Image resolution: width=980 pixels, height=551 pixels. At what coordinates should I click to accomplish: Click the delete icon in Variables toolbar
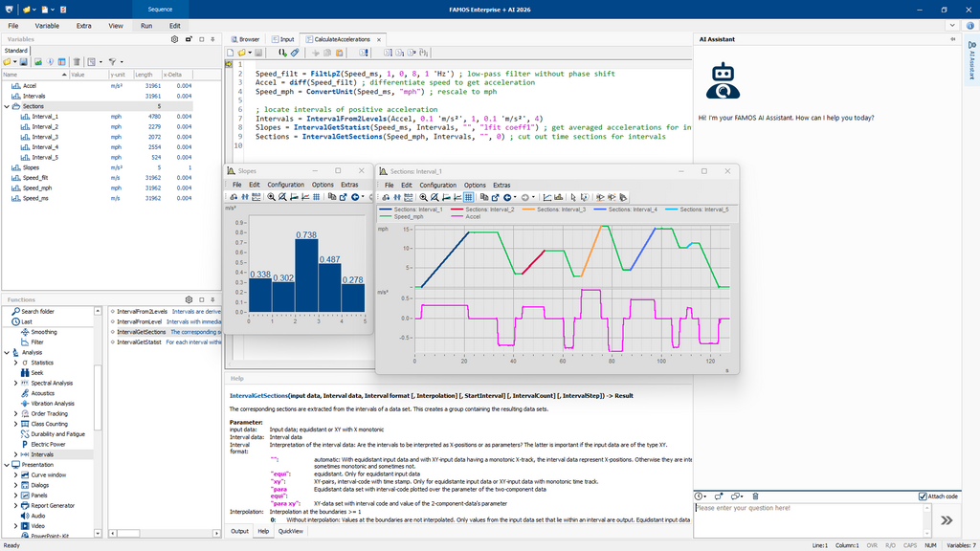coord(77,61)
